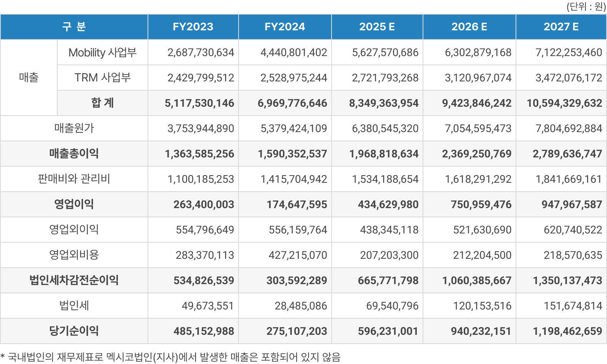This screenshot has height=364, width=607.
Task: Select the 법인세차감전순이익 row label
Action: (x=74, y=280)
